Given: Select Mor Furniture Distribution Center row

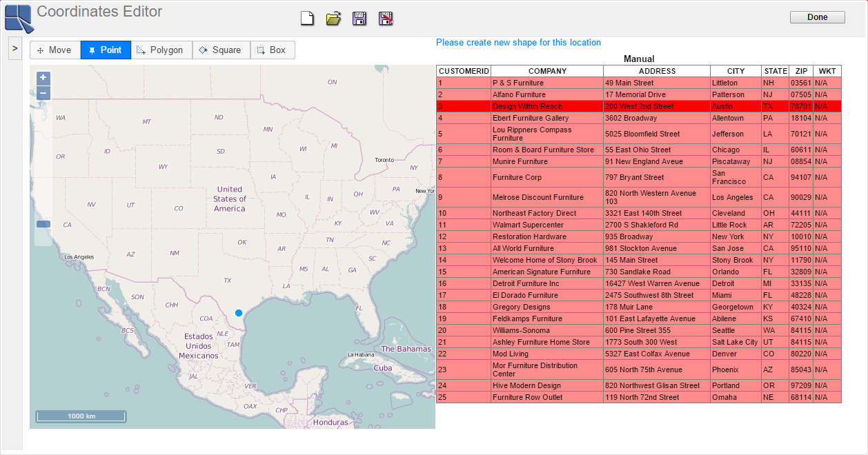Looking at the screenshot, I should pos(639,370).
